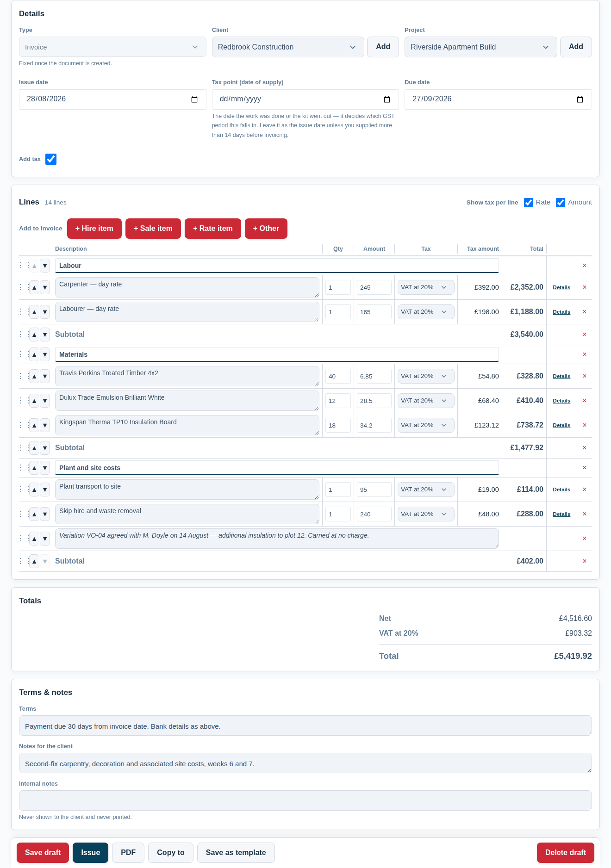The width and height of the screenshot is (611, 868).
Task: Delete the Travis Perkins Timber line
Action: tap(584, 376)
